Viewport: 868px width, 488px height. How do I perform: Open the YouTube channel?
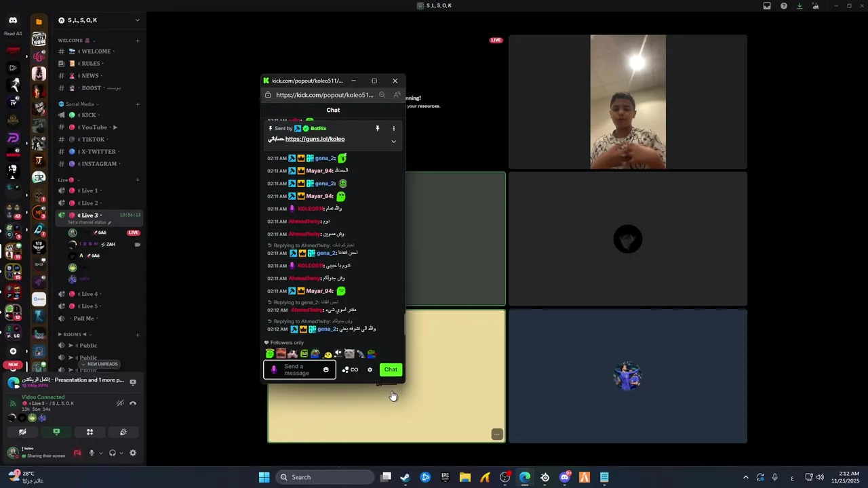99,127
